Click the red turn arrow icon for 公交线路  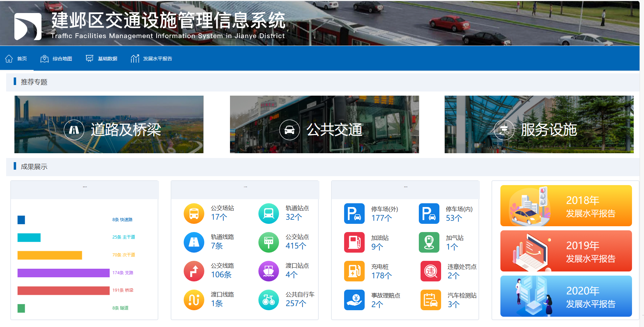194,271
